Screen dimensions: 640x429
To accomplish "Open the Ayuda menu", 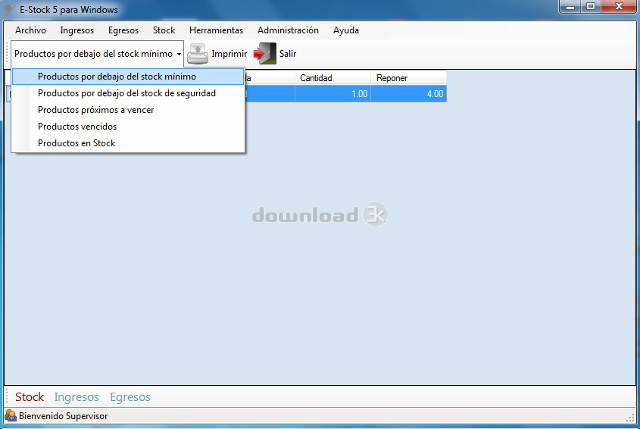I will click(346, 30).
